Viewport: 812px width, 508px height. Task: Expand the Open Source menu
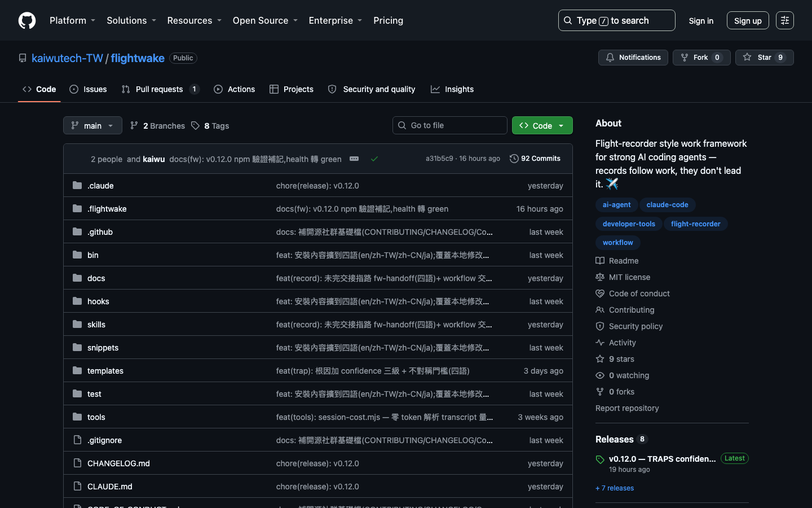(265, 20)
